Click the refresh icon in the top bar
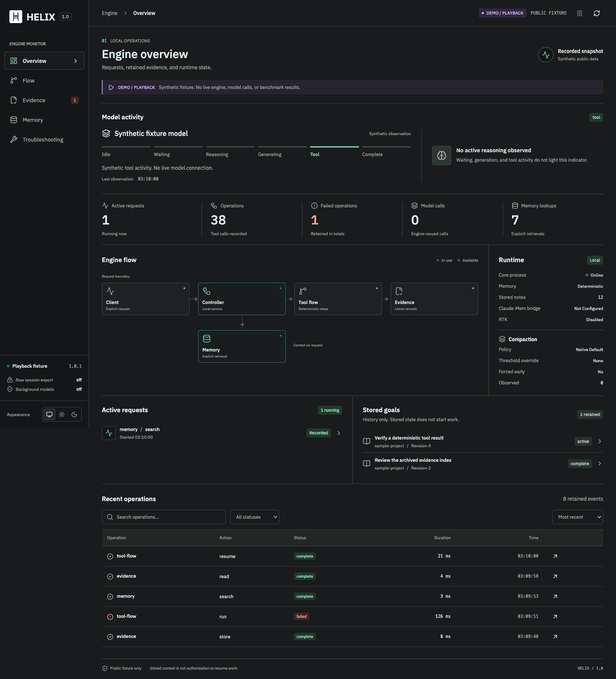Image resolution: width=616 pixels, height=679 pixels. [597, 13]
